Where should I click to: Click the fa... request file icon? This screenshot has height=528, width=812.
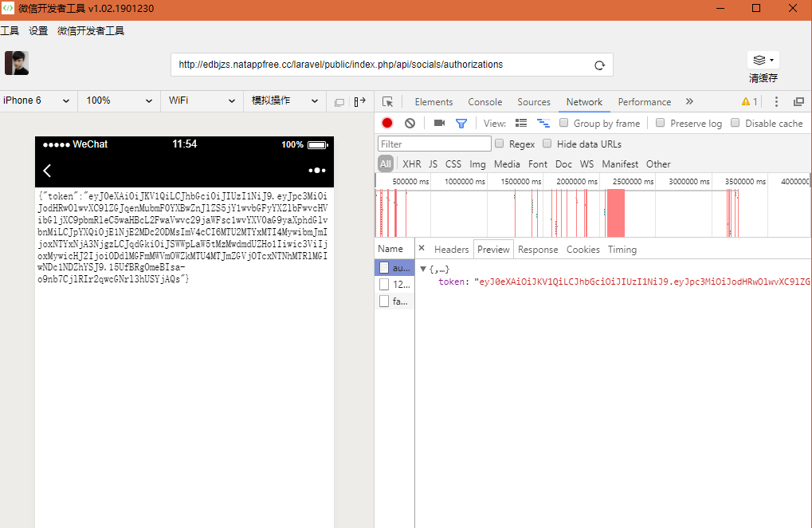[x=384, y=301]
